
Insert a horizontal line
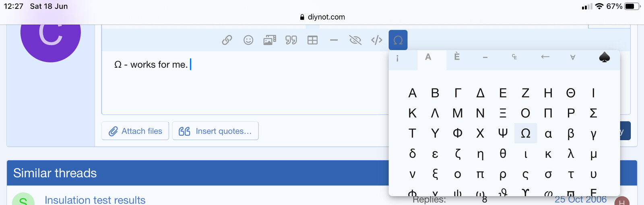[334, 40]
